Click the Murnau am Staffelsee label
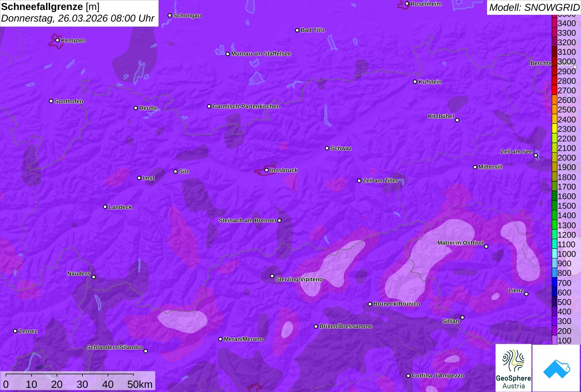The width and height of the screenshot is (581, 392). pos(261,54)
